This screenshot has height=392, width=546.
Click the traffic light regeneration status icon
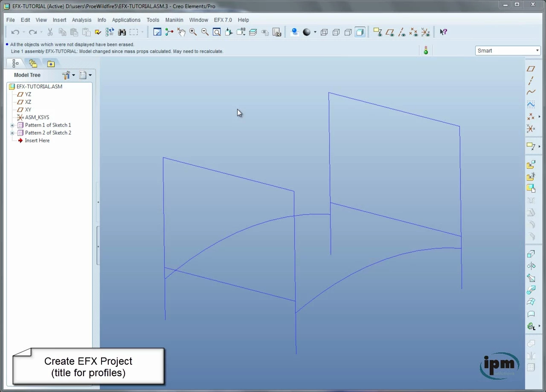[x=426, y=50]
